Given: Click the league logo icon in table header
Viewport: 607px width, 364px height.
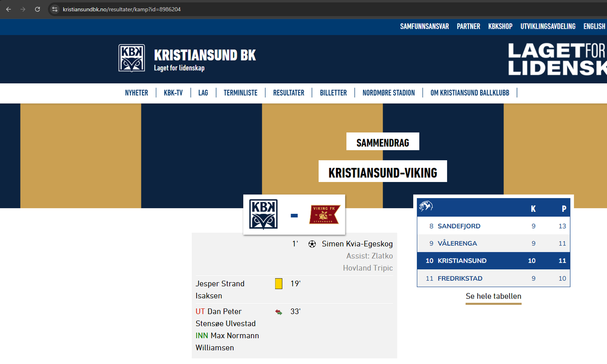Looking at the screenshot, I should tap(426, 207).
